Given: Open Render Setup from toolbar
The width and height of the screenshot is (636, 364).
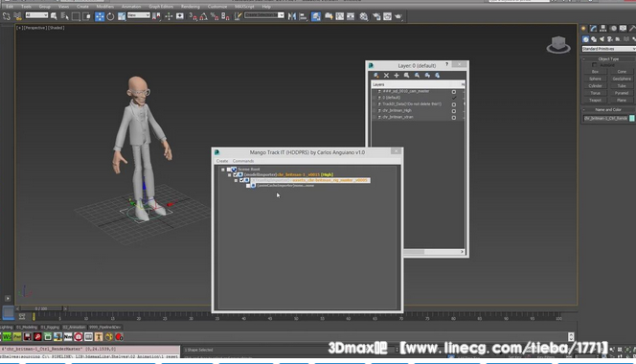Looking at the screenshot, I should click(x=376, y=16).
